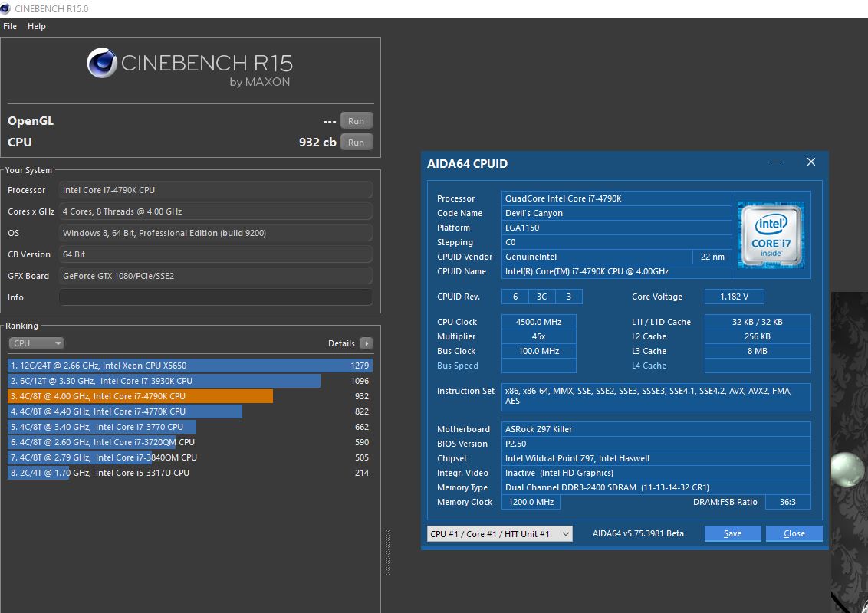Click the 36:3 DRAM:FSB Ratio value
The width and height of the screenshot is (868, 613).
click(x=787, y=502)
